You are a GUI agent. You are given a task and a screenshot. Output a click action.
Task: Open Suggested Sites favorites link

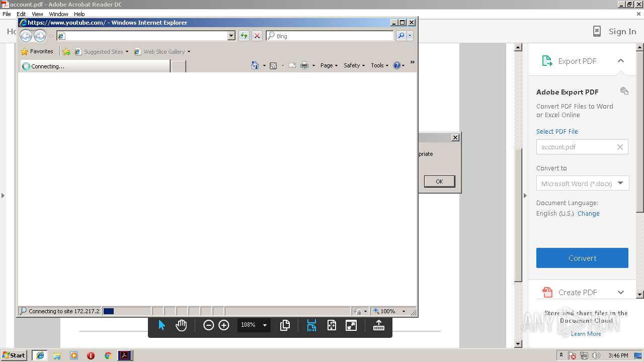pos(101,51)
